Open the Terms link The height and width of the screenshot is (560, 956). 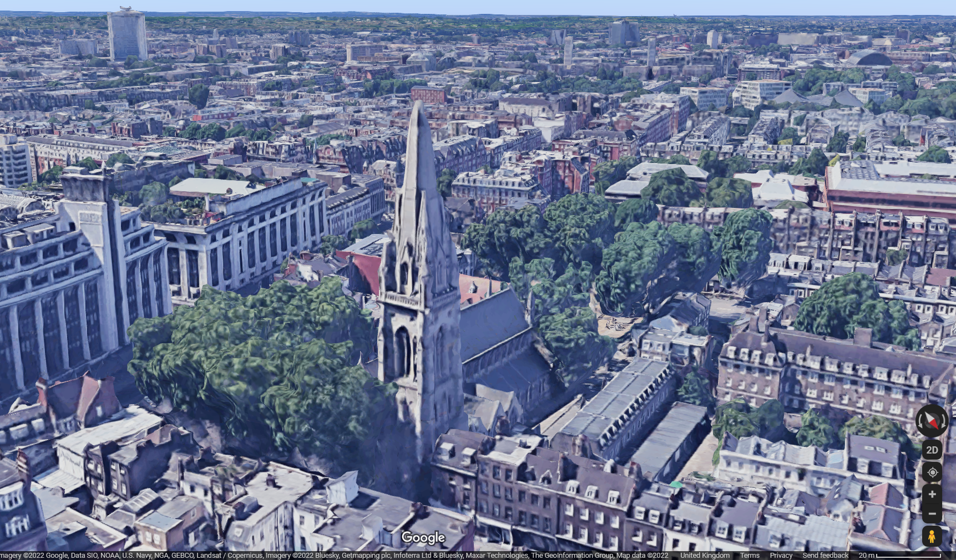coord(750,556)
